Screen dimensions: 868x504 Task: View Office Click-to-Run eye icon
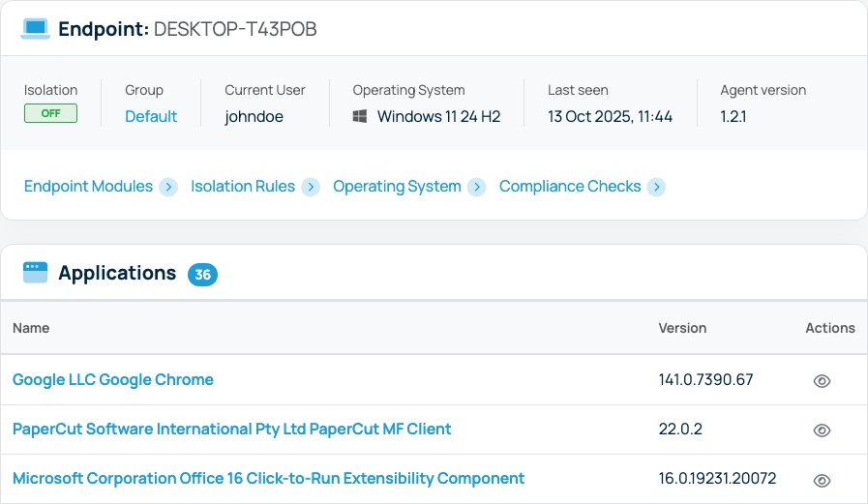point(822,480)
